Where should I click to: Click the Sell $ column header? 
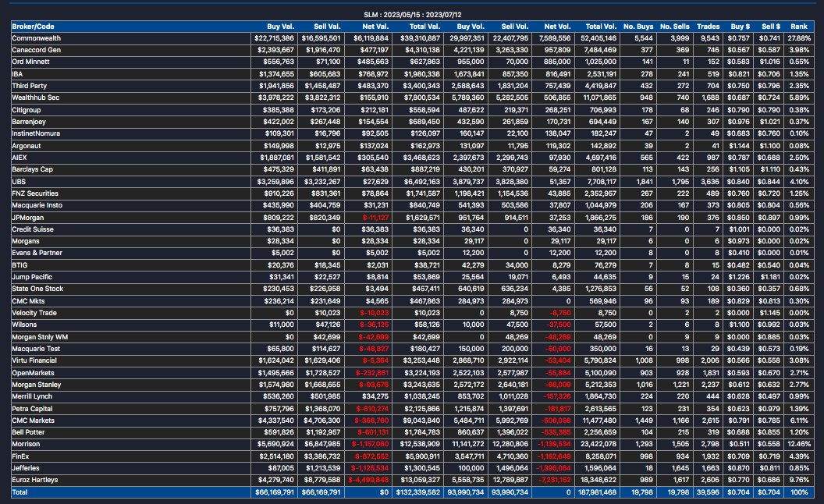771,27
